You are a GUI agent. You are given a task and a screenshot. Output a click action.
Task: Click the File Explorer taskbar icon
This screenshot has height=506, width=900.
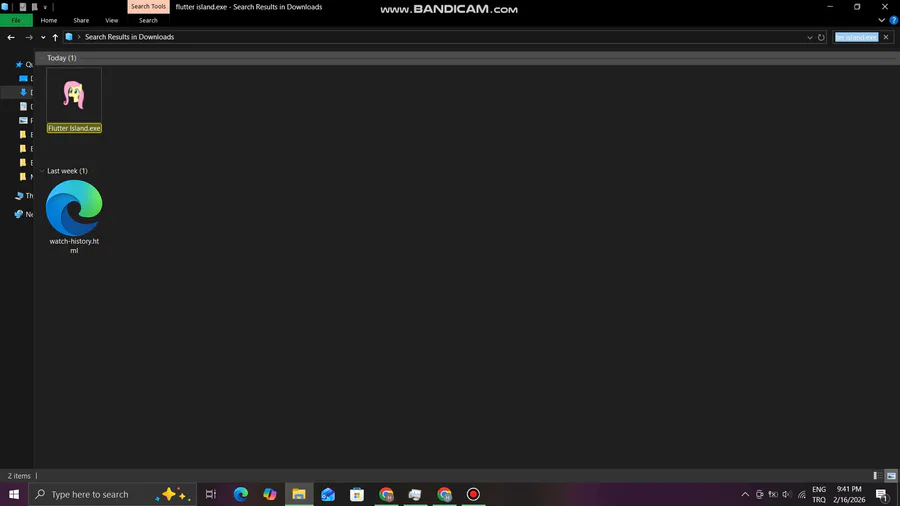[x=299, y=494]
